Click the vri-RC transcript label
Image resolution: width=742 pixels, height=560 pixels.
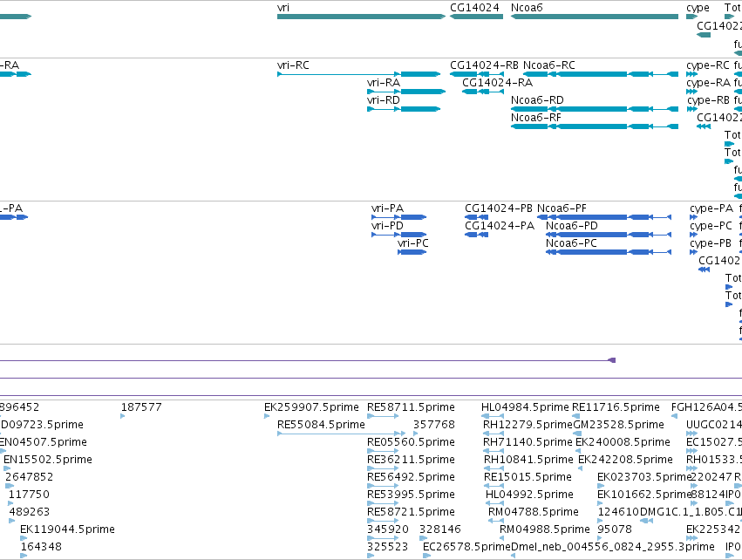click(293, 65)
